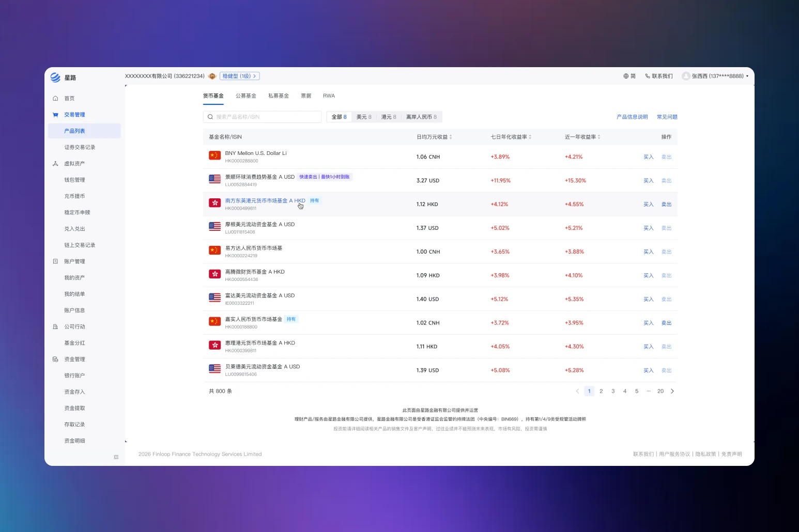Click the pagination ellipsis to jump pages
This screenshot has width=799, height=532.
click(x=649, y=392)
